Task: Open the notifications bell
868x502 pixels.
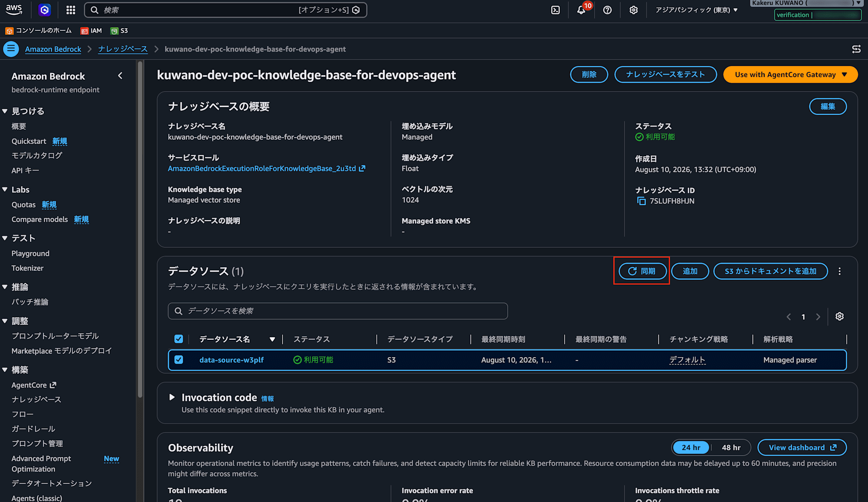Action: [x=582, y=10]
